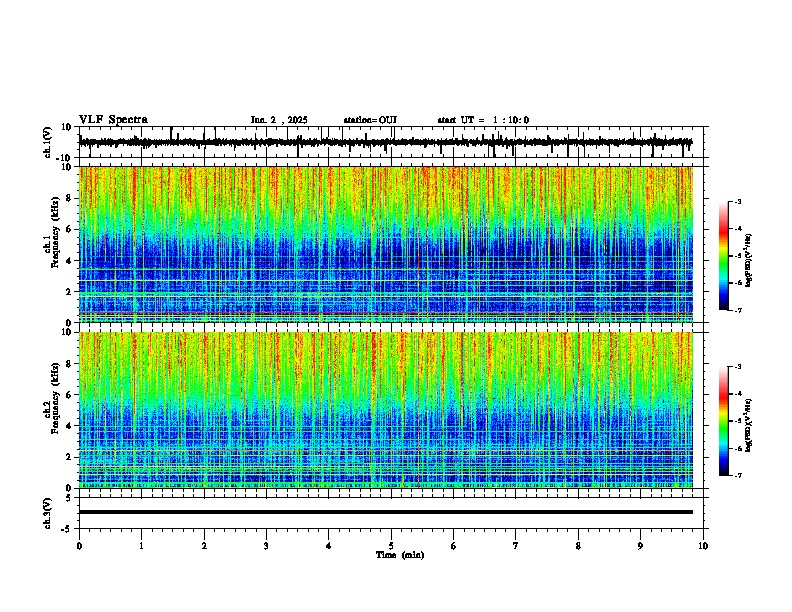
Task: Click the "Time (min)" x-axis label
Action: [400, 555]
